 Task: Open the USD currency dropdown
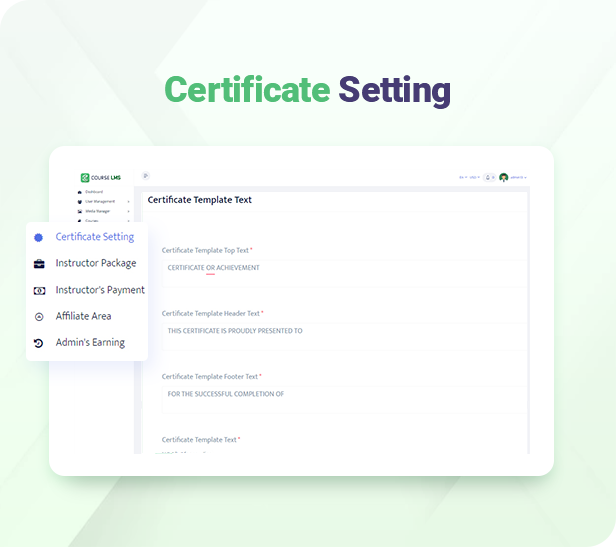pos(474,177)
